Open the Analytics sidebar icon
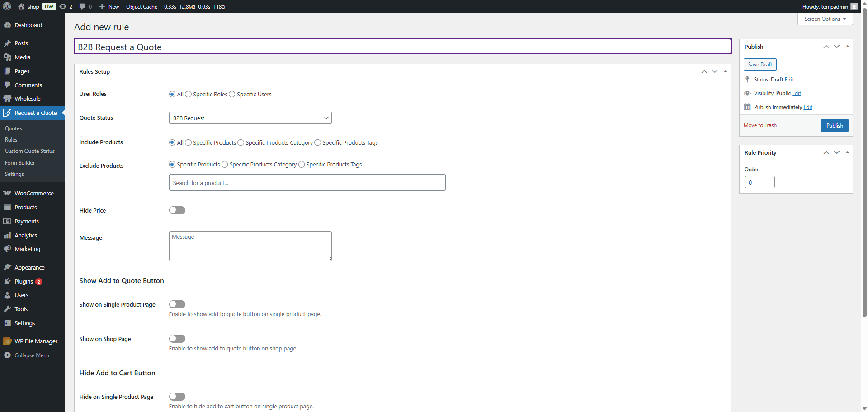Screen dimensions: 868x412 (x=8, y=235)
